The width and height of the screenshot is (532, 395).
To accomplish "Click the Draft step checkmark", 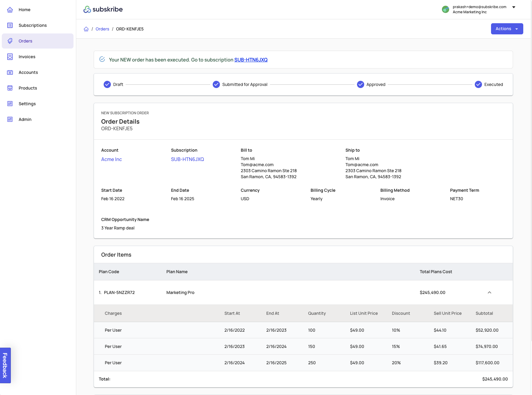I will 107,84.
